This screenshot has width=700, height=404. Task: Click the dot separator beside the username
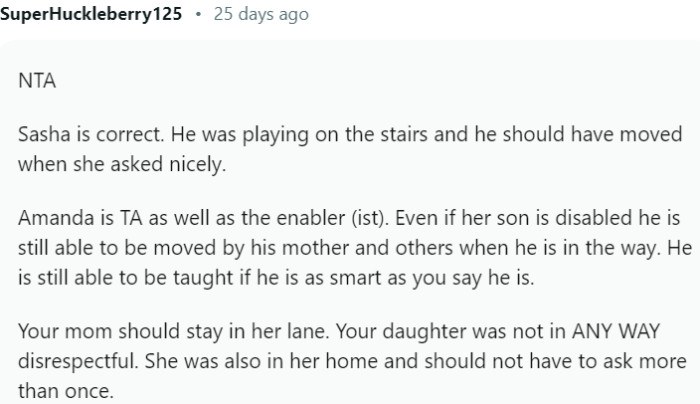198,14
